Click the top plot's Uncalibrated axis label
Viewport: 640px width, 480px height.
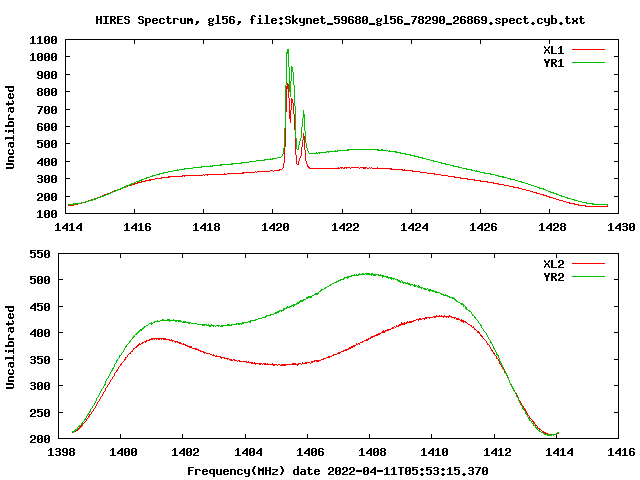10,127
